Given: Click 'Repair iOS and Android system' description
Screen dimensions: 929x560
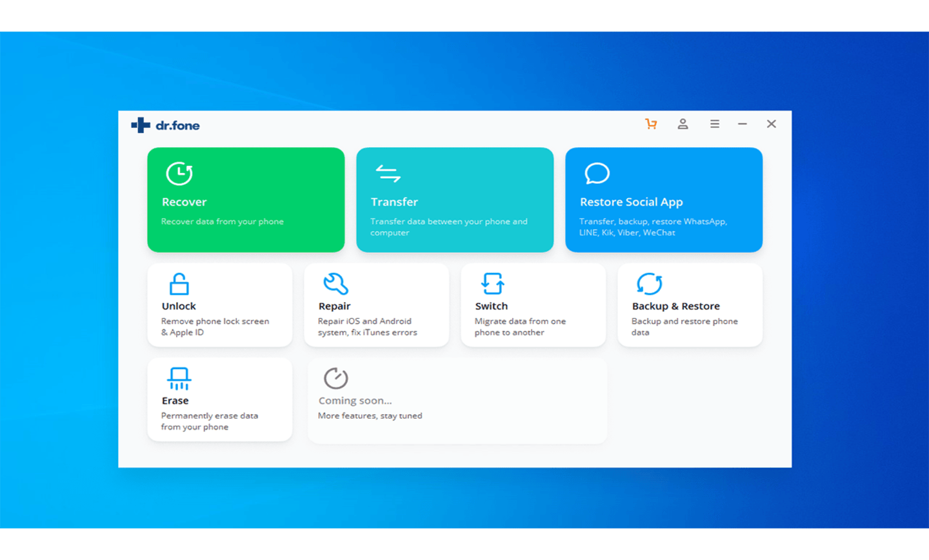Looking at the screenshot, I should [367, 327].
